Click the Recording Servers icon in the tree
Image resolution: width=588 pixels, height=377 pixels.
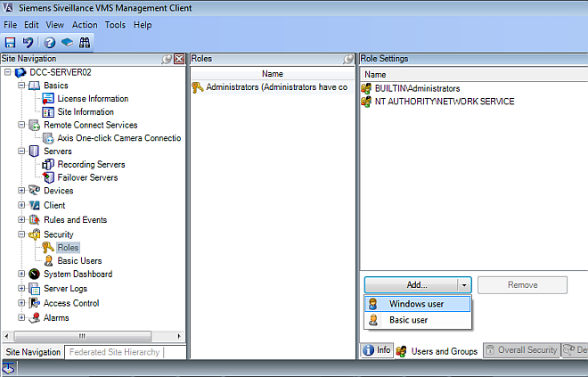pyautogui.click(x=49, y=165)
